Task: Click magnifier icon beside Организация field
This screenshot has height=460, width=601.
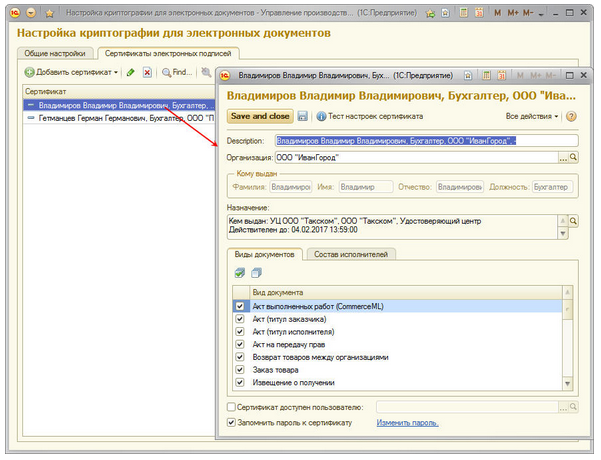Action: click(x=573, y=157)
